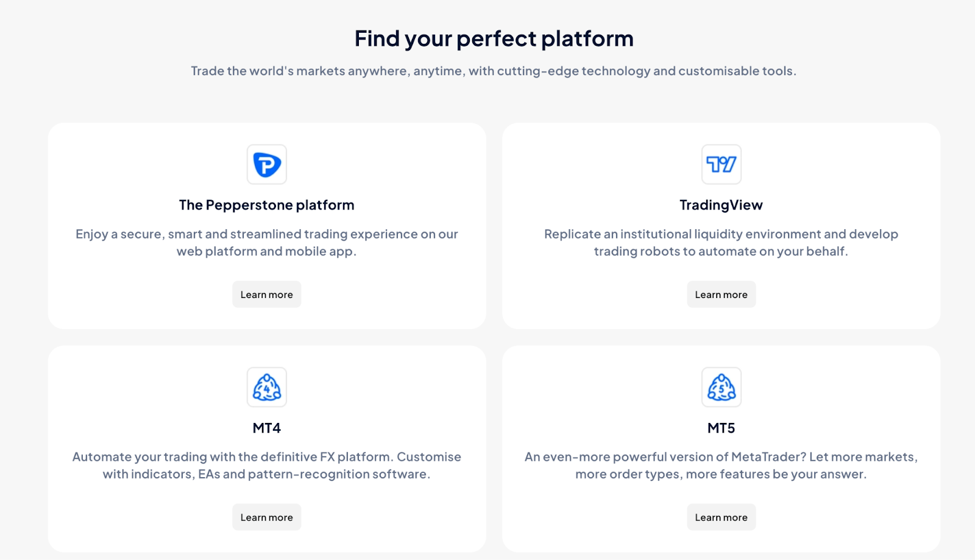Select Learn more in the MT4 card
Image resolution: width=975 pixels, height=560 pixels.
coord(266,517)
